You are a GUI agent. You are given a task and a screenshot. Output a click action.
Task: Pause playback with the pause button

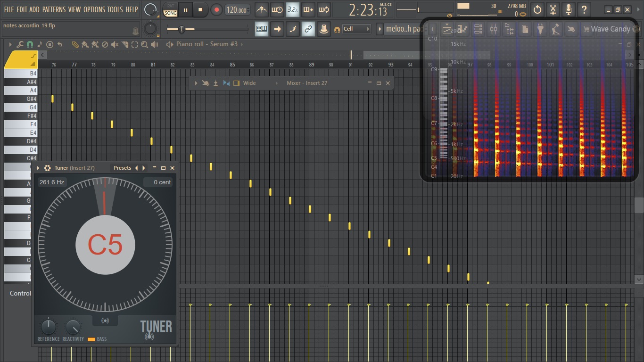[x=185, y=9]
